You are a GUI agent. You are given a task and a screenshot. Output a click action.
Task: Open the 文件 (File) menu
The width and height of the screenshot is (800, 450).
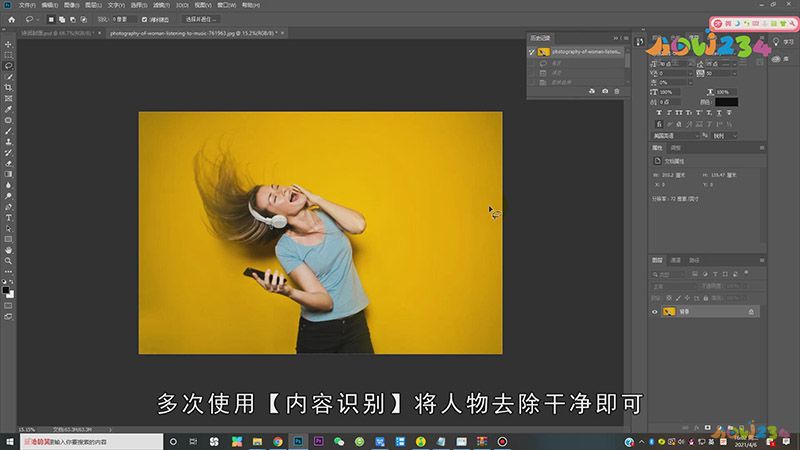click(x=27, y=5)
